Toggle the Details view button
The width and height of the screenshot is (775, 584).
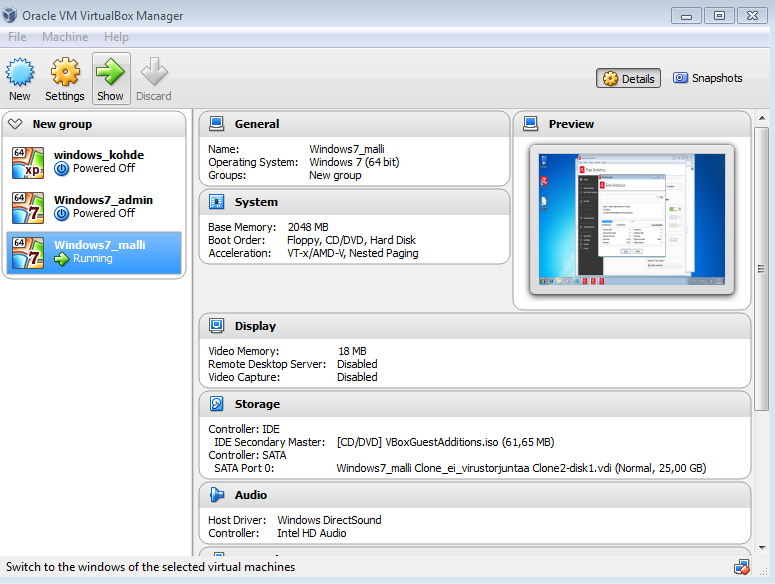(629, 78)
